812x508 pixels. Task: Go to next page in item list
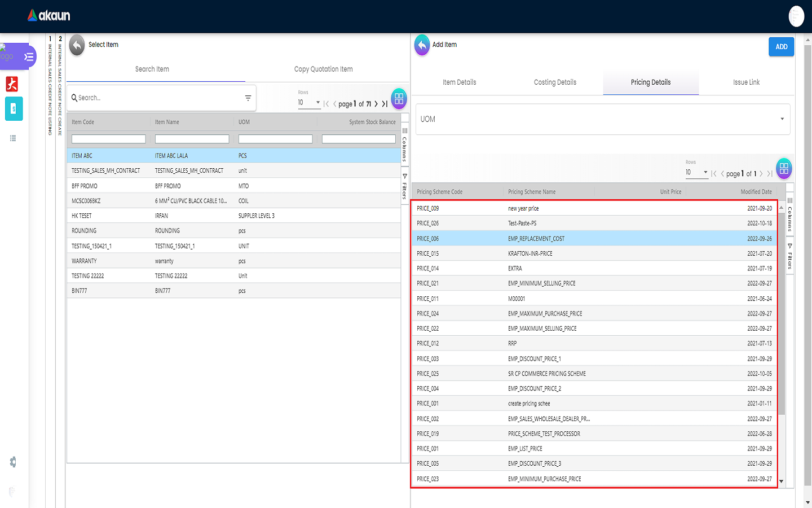tap(376, 104)
